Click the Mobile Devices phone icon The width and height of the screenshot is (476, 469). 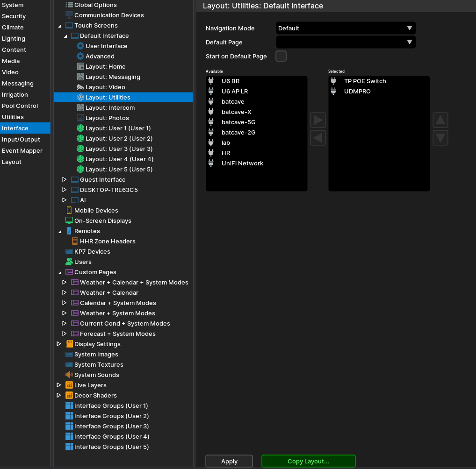(x=69, y=210)
